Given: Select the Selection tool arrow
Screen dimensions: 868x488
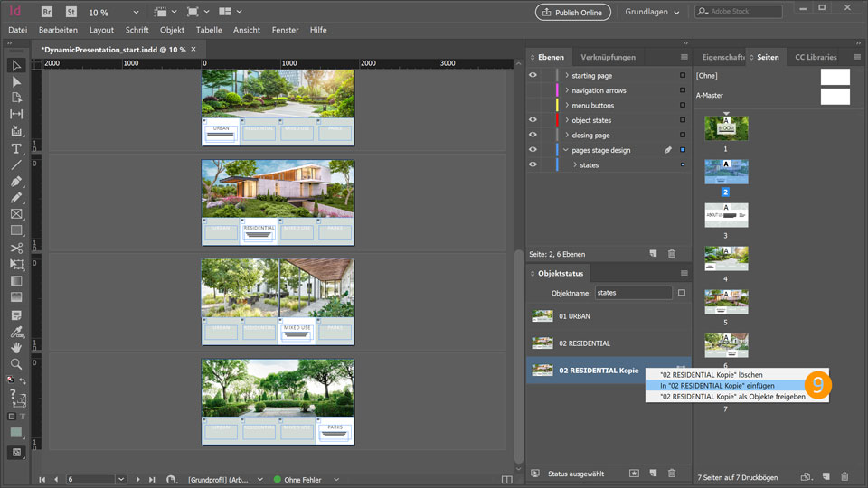Looking at the screenshot, I should [16, 65].
